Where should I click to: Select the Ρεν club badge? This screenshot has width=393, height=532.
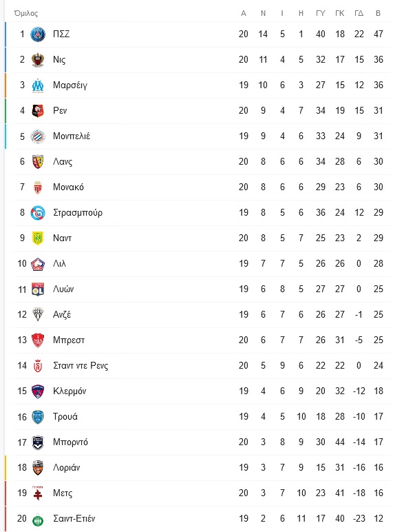(38, 111)
